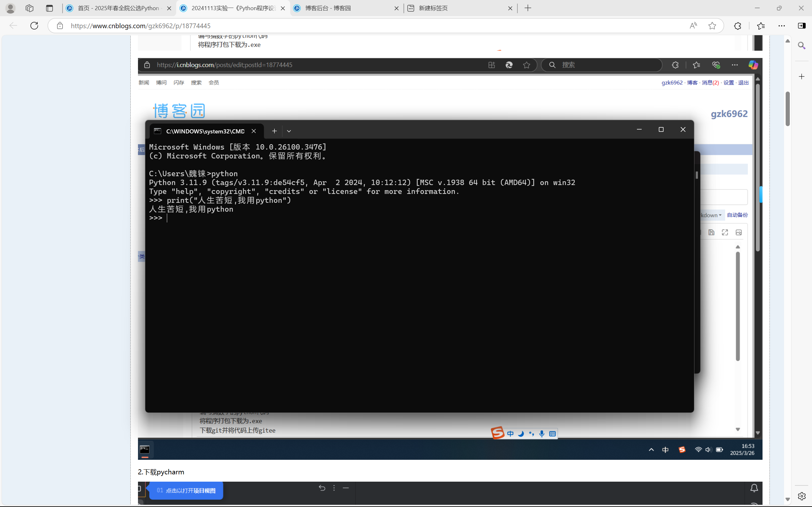Open sidebar settings gear icon
The height and width of the screenshot is (507, 812).
802,496
